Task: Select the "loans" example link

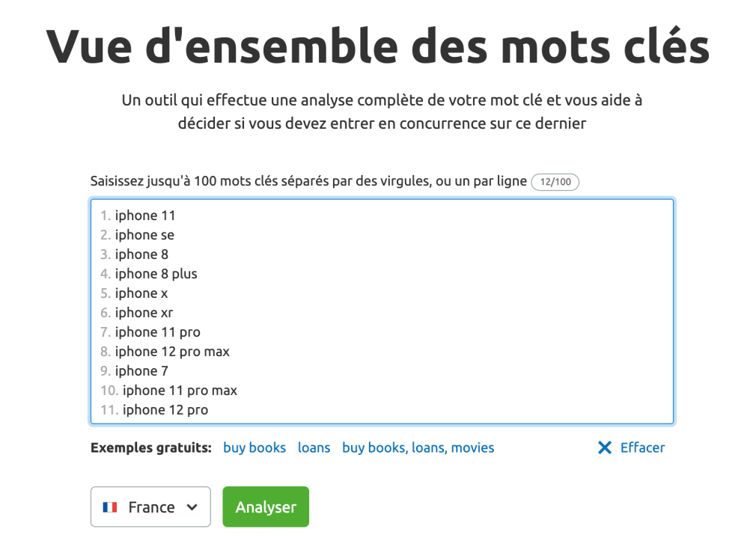Action: point(314,448)
